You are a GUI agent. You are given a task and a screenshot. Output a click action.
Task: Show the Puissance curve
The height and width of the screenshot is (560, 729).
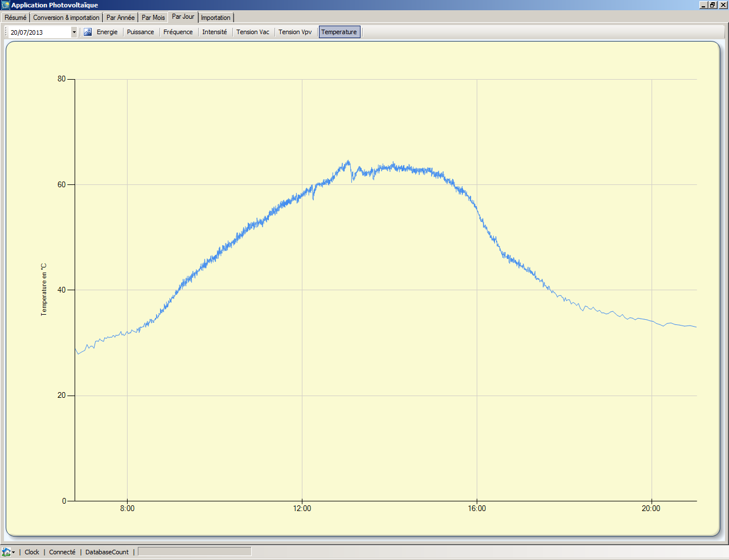(x=140, y=32)
